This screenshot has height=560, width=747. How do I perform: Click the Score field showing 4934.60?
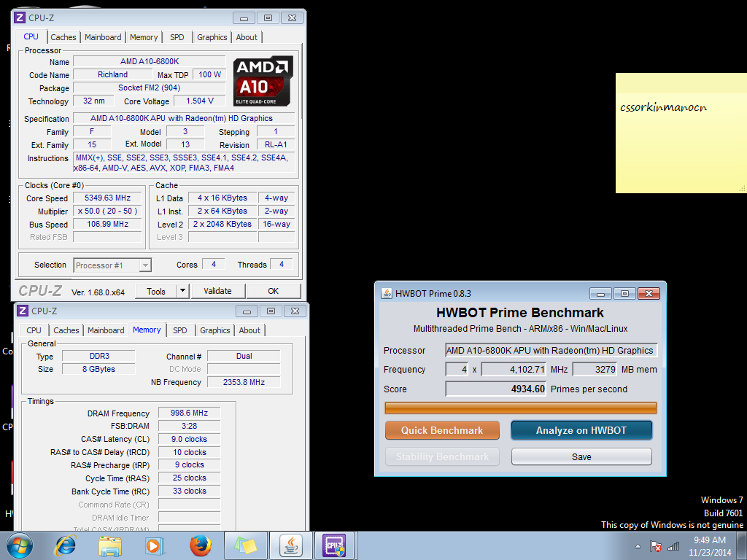coord(496,389)
